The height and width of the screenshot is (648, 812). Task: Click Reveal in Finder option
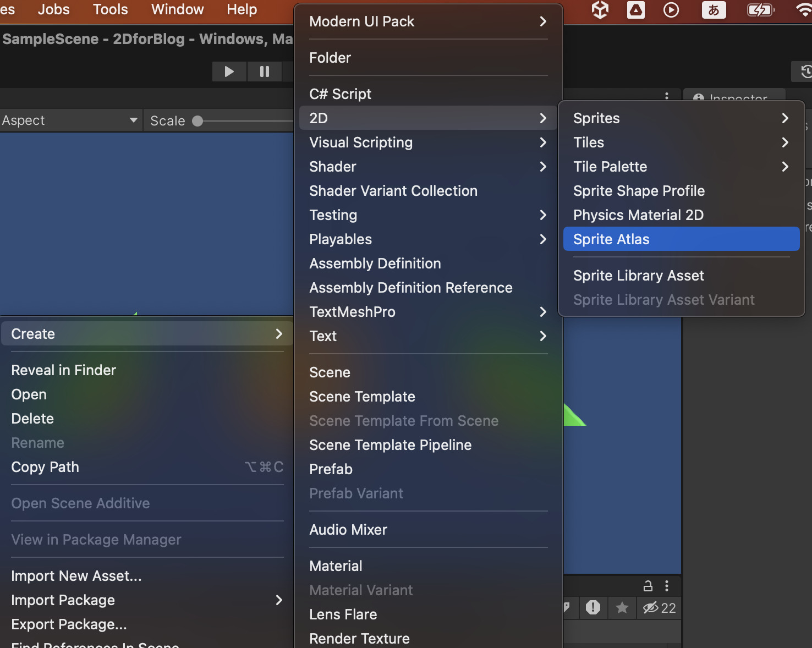click(x=64, y=370)
